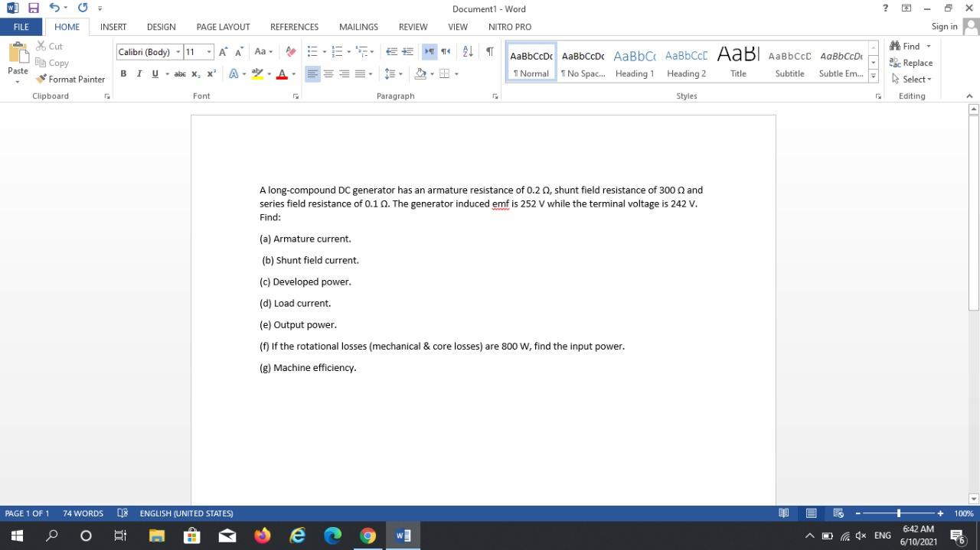980x550 pixels.
Task: Click the Text Highlight Color icon
Action: click(257, 73)
